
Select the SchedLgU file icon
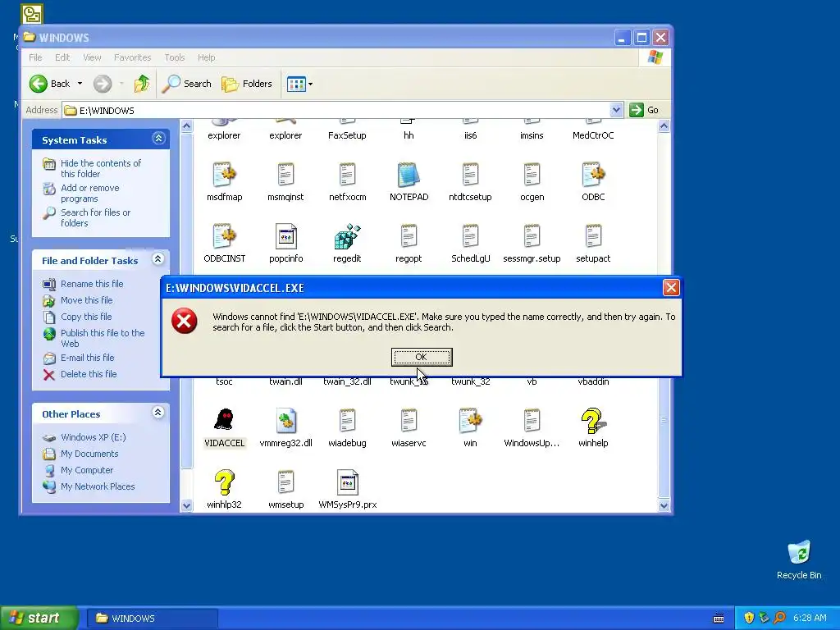(470, 236)
